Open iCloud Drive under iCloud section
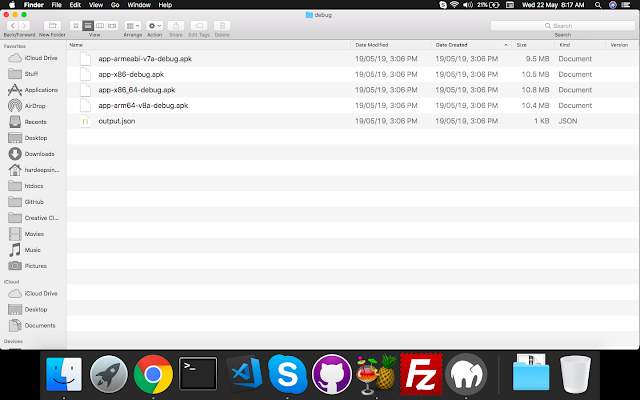640x400 pixels. 33,293
